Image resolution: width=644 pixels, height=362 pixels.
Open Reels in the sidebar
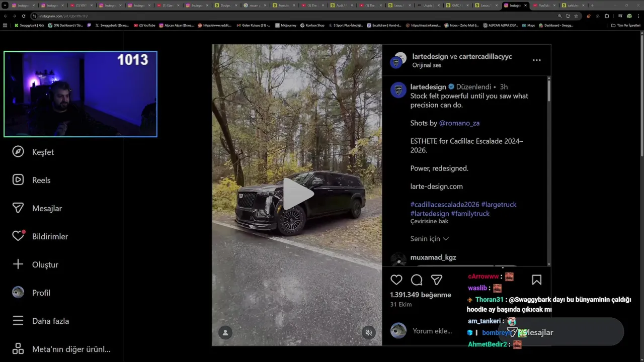click(31, 180)
